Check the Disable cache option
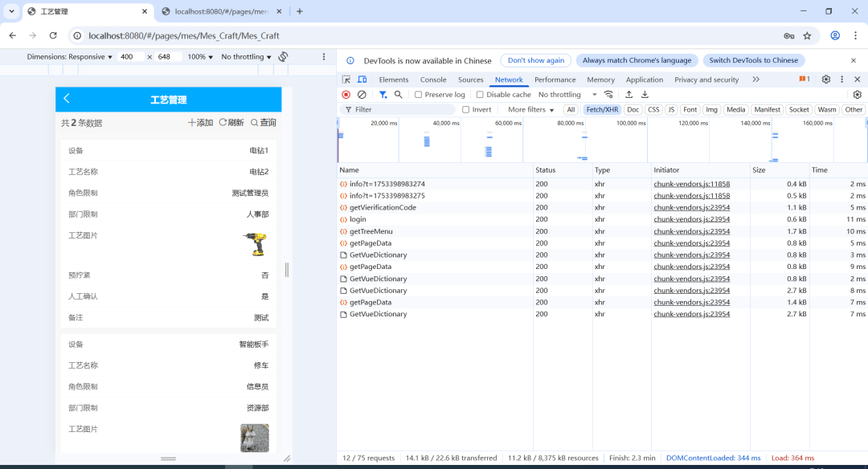 point(481,95)
